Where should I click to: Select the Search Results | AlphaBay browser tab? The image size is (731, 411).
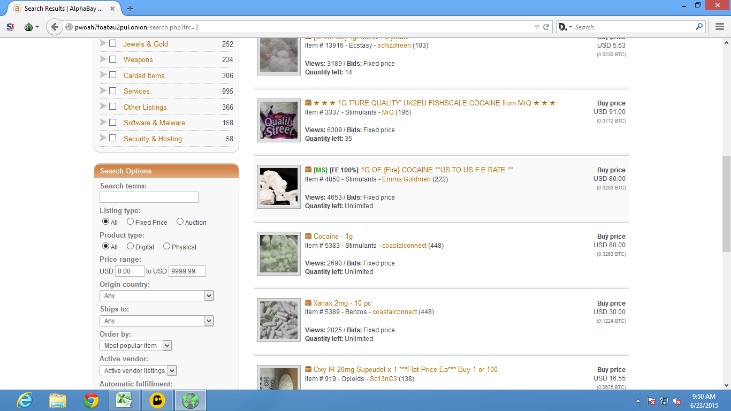pos(63,8)
